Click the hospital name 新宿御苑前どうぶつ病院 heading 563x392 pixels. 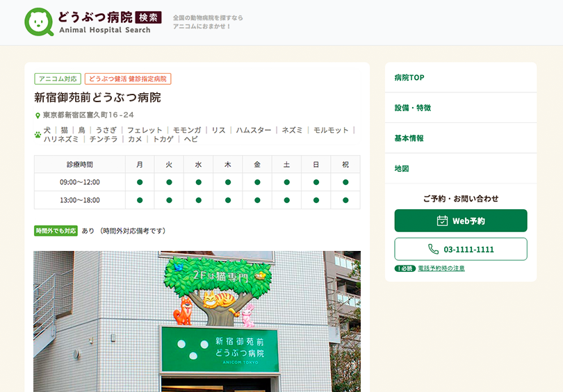[x=97, y=97]
